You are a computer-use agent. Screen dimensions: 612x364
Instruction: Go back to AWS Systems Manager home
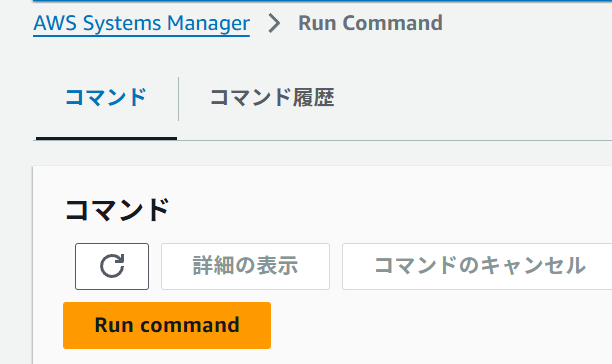point(141,23)
